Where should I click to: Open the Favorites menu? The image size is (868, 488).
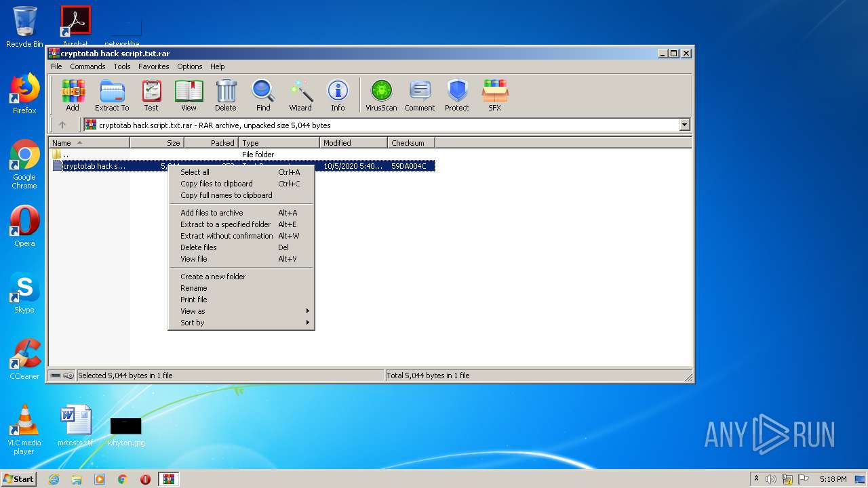(x=154, y=66)
